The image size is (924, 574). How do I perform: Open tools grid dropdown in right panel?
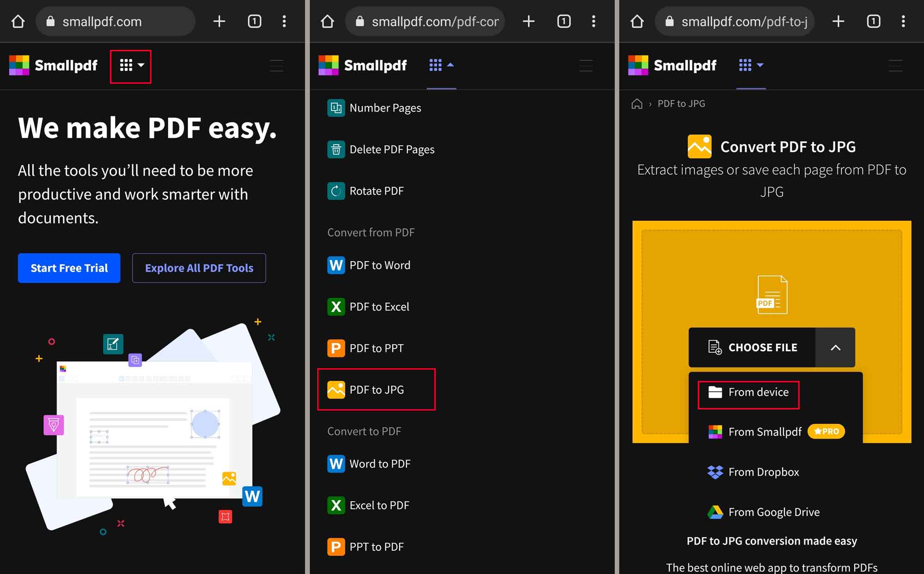point(751,65)
